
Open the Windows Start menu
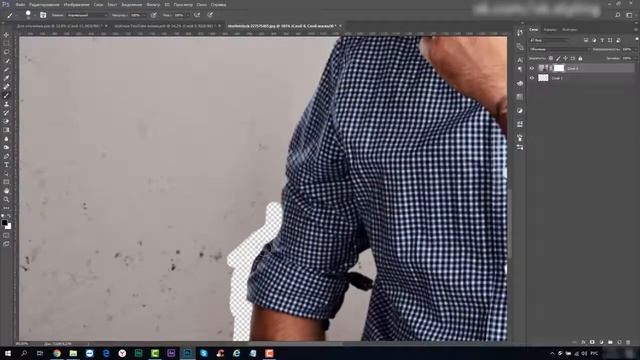(x=8, y=353)
